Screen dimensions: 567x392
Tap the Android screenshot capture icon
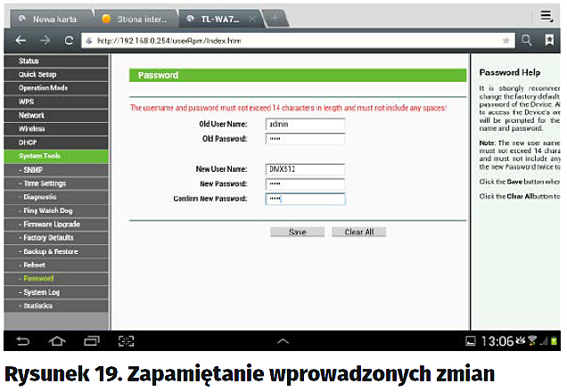coord(126,340)
